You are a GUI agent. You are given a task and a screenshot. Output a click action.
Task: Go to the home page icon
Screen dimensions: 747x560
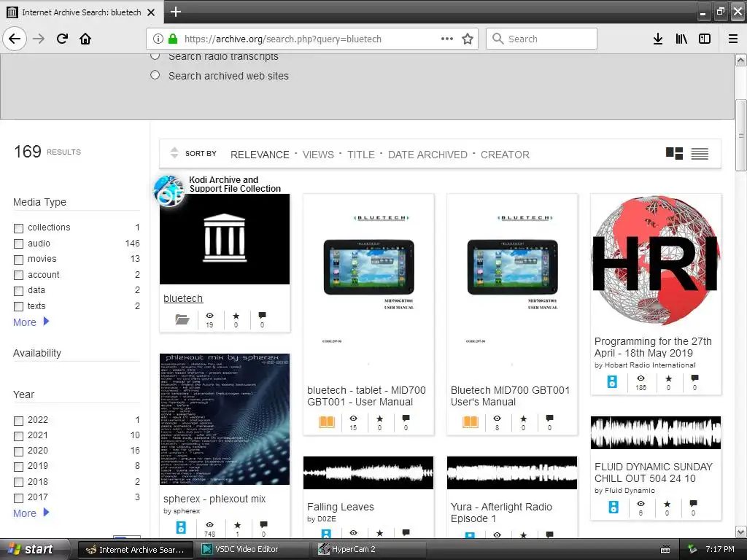pyautogui.click(x=85, y=39)
